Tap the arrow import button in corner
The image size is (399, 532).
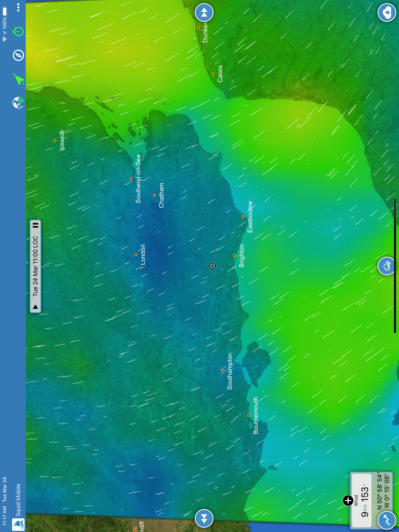387,12
